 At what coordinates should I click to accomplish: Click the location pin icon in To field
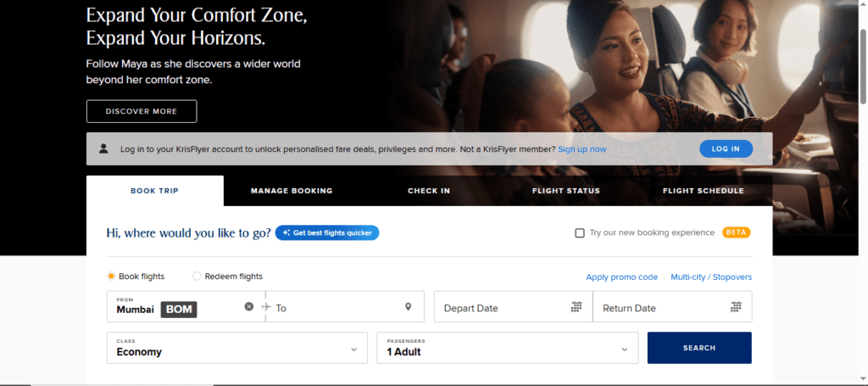point(408,307)
